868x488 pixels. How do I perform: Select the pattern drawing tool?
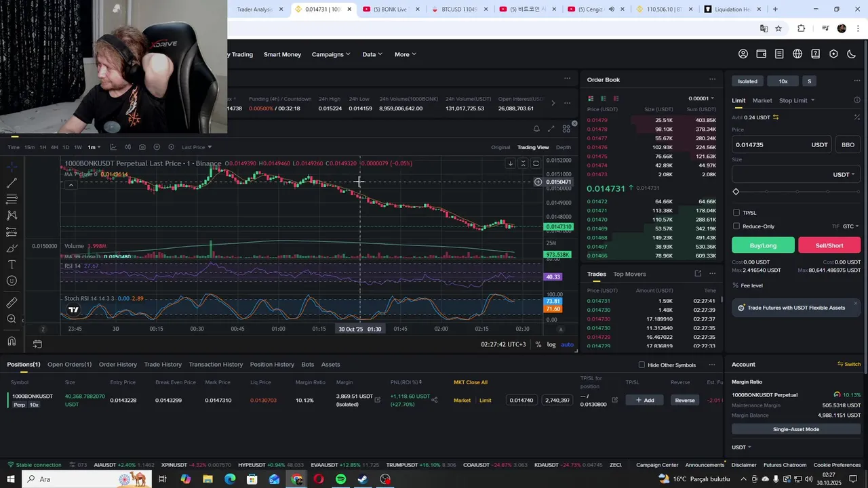click(12, 216)
